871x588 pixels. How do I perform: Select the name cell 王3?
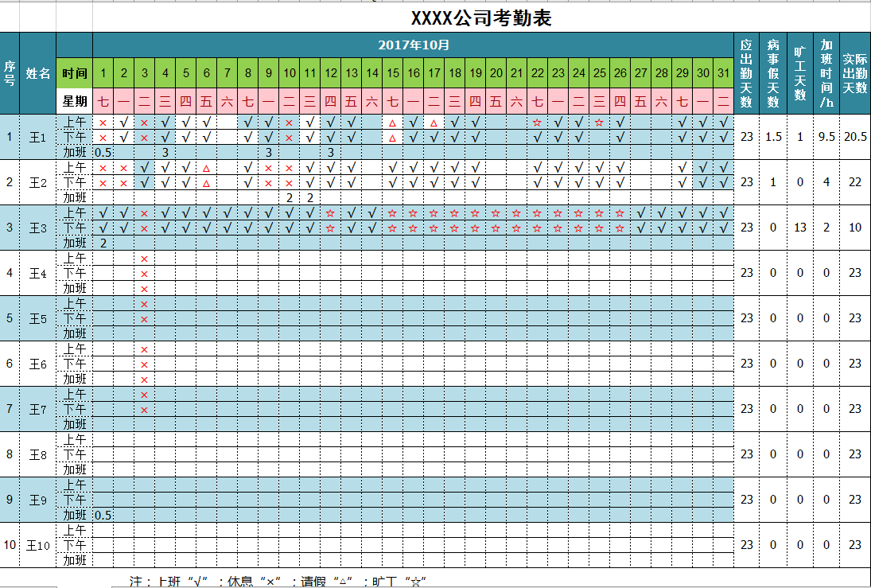(37, 228)
